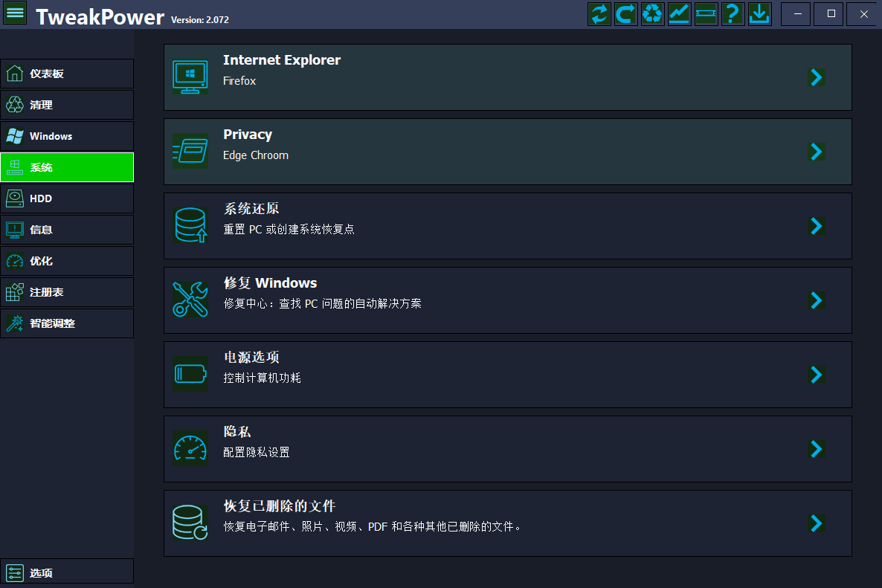Click the magic wand icon beside 智能调整
Viewport: 882px width, 588px height.
15,323
